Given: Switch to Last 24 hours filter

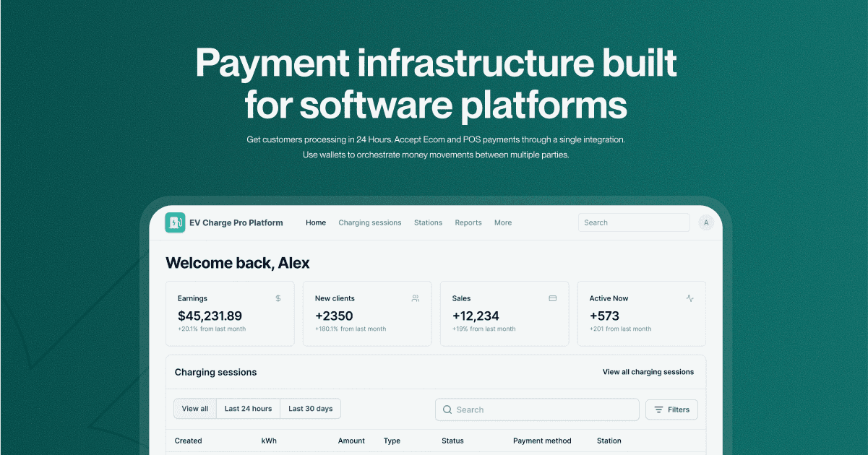Looking at the screenshot, I should tap(247, 408).
